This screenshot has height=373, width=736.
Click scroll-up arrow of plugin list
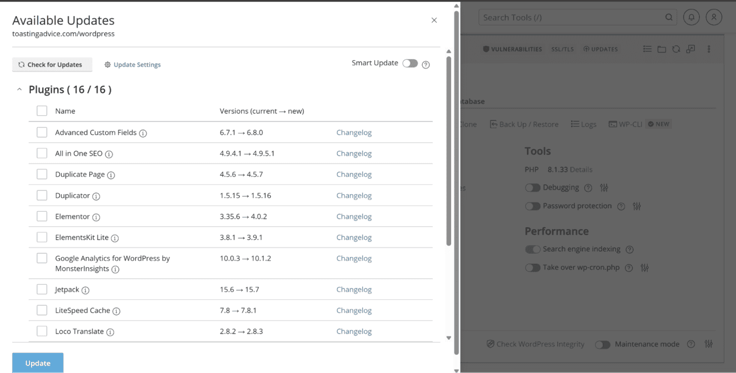(449, 51)
